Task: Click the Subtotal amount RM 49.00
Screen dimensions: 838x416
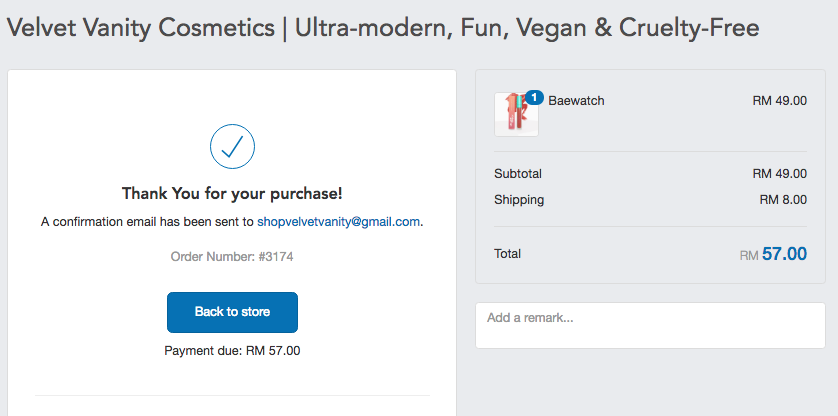Action: pyautogui.click(x=780, y=174)
